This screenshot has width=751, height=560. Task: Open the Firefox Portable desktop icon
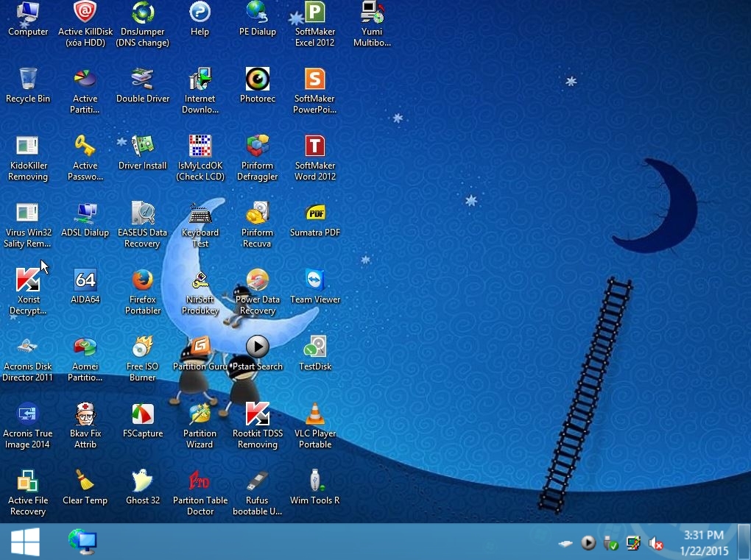click(142, 281)
